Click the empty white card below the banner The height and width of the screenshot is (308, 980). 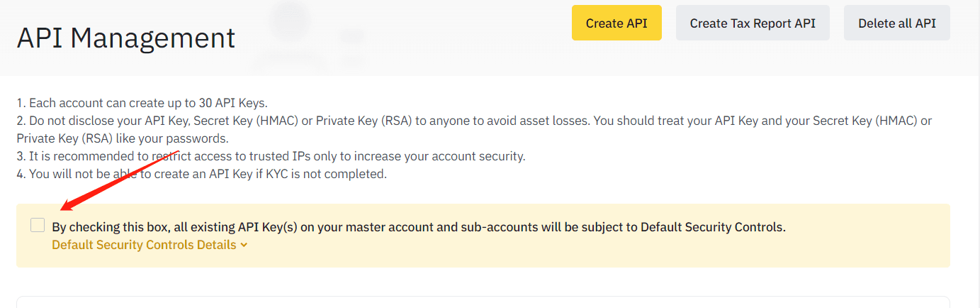point(483,302)
